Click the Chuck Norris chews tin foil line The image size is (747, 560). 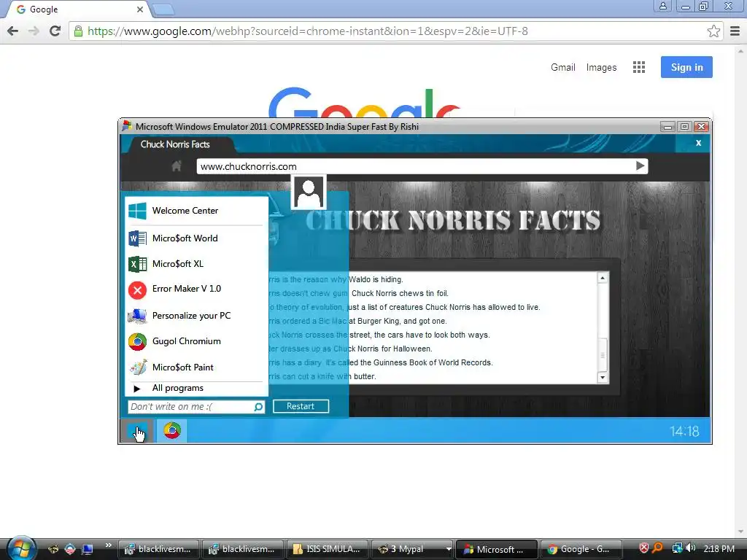400,293
